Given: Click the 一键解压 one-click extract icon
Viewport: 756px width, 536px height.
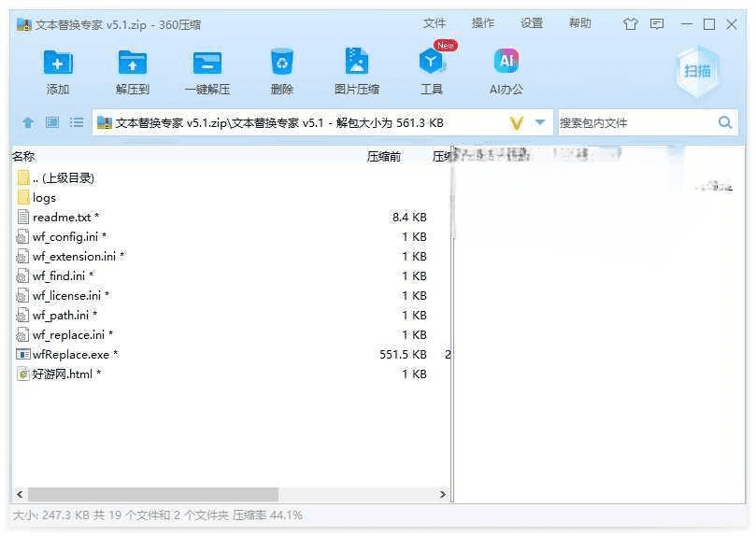Looking at the screenshot, I should click(x=207, y=63).
